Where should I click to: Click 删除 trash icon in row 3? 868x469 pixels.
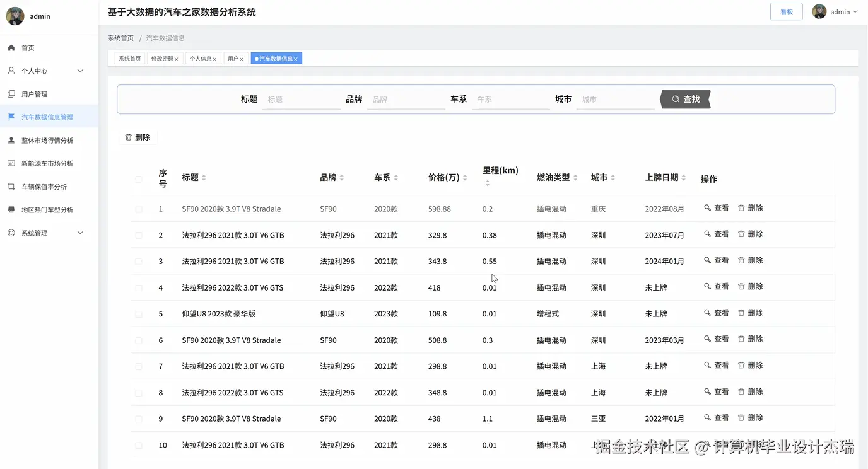click(742, 260)
